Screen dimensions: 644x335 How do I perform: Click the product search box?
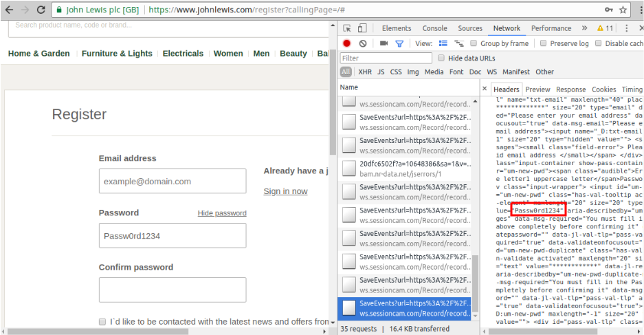tap(168, 28)
